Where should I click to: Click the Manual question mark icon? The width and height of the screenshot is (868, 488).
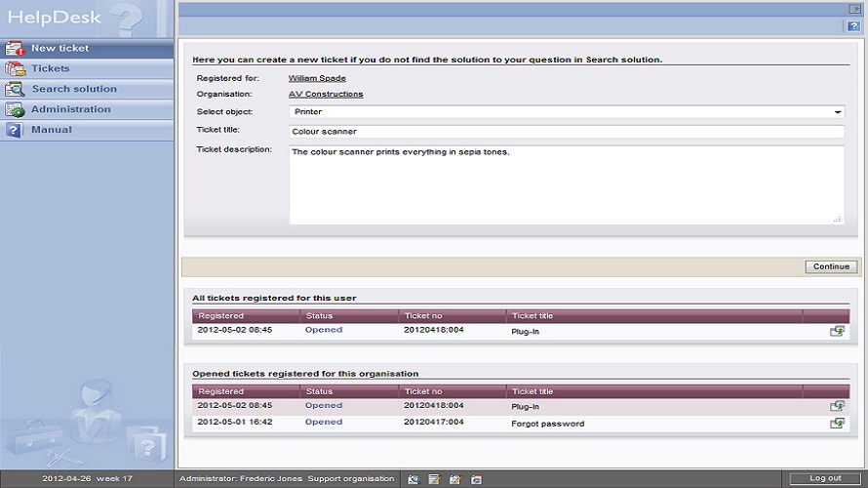point(14,130)
